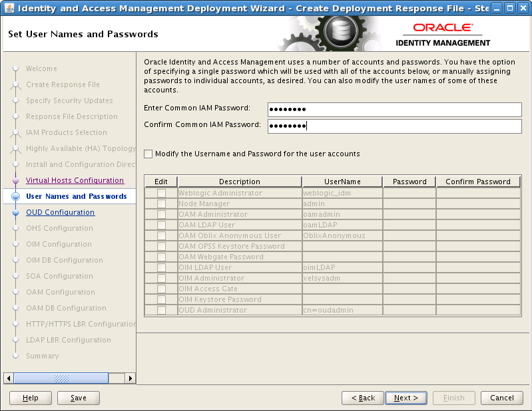The image size is (532, 411).
Task: Click the Virtual Hosts Configuration step bullet
Action: tap(15, 181)
